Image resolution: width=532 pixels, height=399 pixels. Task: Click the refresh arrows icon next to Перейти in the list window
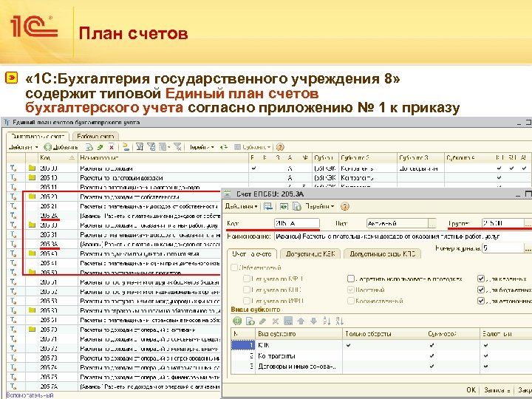[x=224, y=147]
